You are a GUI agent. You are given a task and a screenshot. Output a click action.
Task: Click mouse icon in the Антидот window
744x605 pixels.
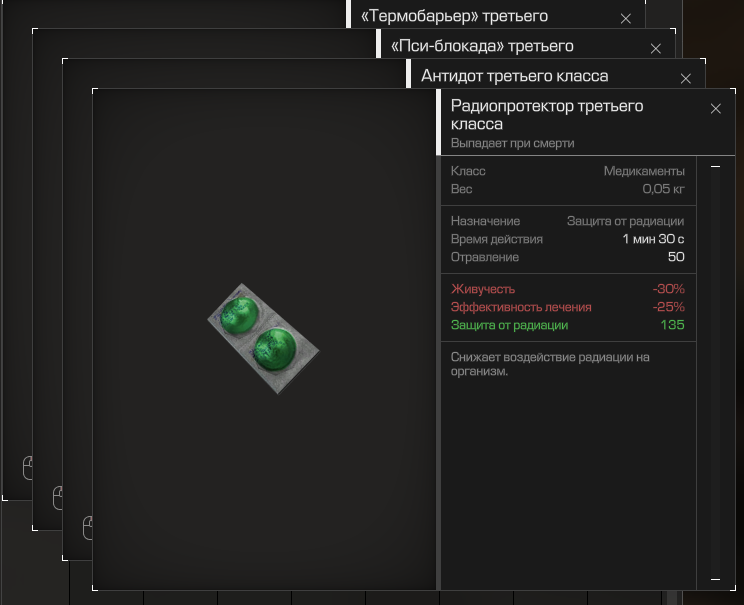[87, 526]
